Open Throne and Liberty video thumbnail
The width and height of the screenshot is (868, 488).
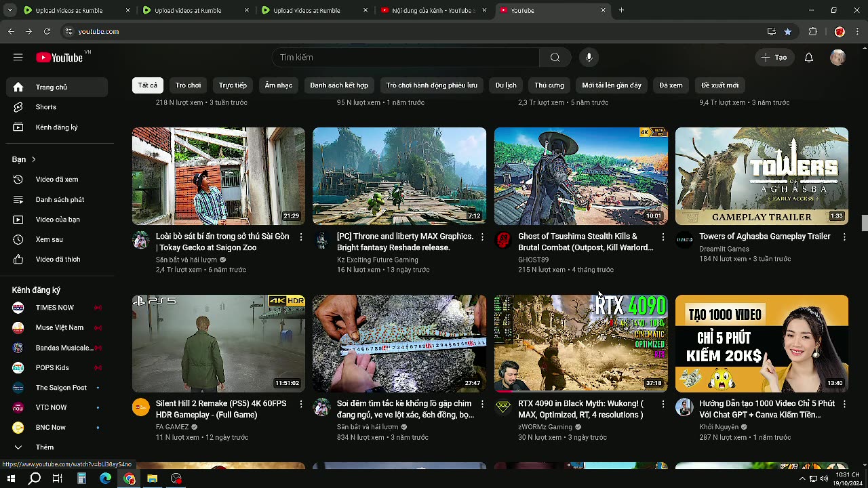point(399,176)
